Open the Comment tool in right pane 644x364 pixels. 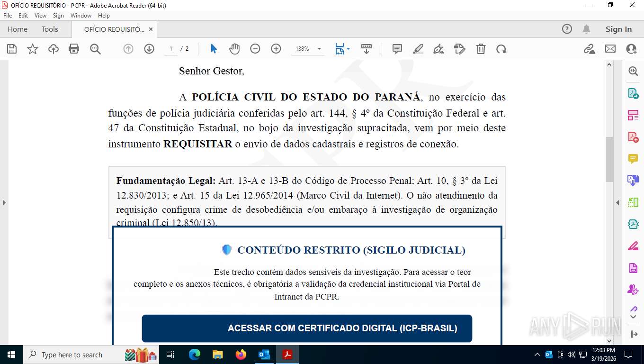coord(633,159)
